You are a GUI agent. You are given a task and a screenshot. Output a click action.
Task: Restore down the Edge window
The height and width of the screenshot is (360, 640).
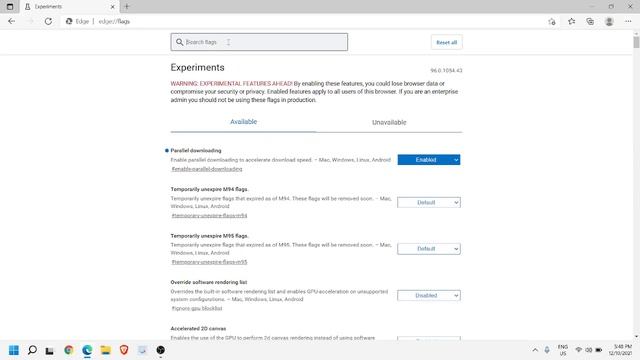pyautogui.click(x=611, y=7)
